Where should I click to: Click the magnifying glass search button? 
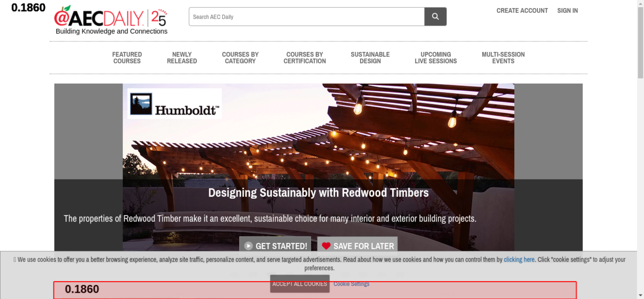click(x=435, y=16)
